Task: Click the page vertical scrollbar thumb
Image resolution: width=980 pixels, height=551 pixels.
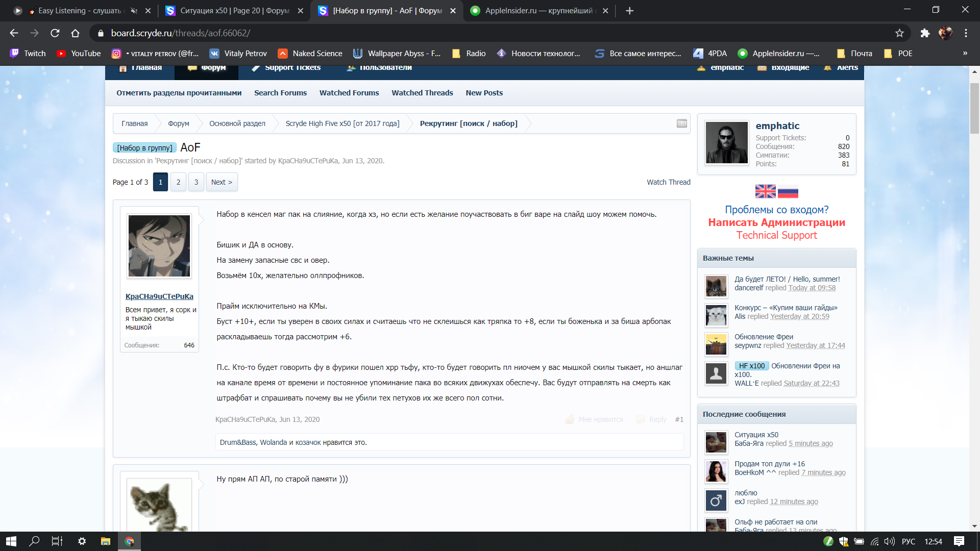Action: (x=974, y=107)
